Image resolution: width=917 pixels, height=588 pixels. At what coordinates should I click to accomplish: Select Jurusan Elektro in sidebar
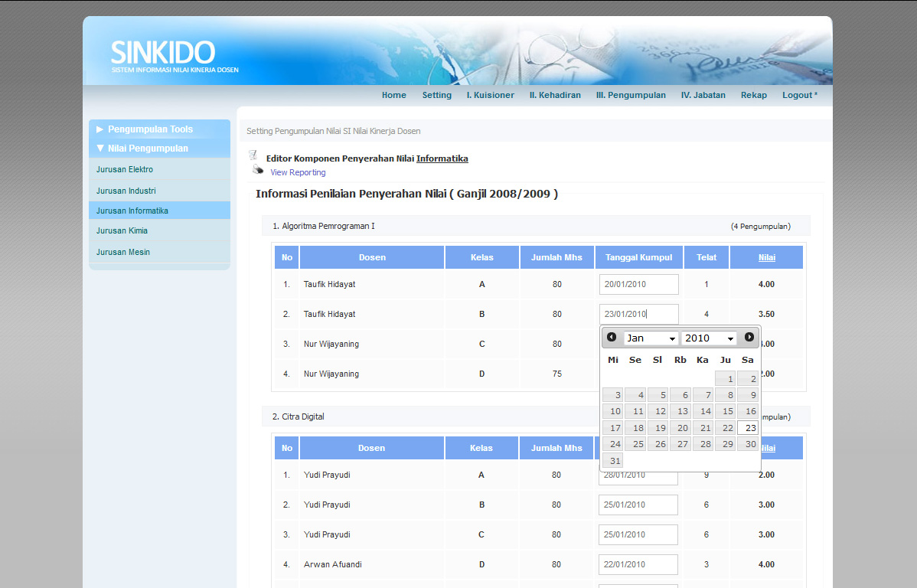(125, 169)
